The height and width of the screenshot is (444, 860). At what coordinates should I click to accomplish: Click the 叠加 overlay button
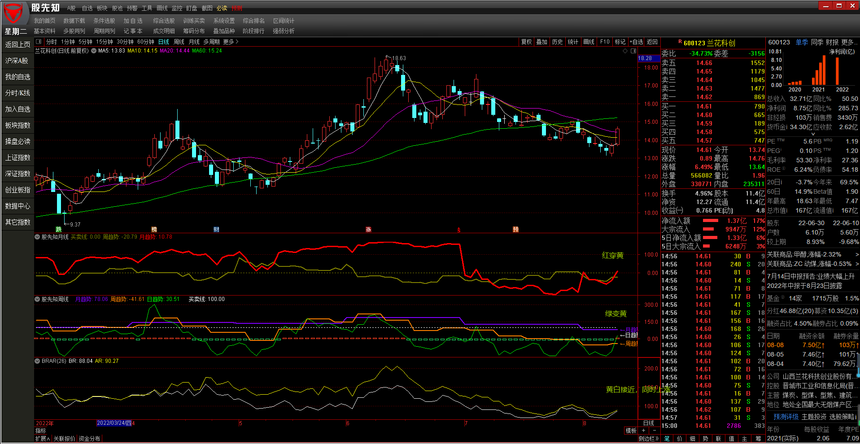541,42
